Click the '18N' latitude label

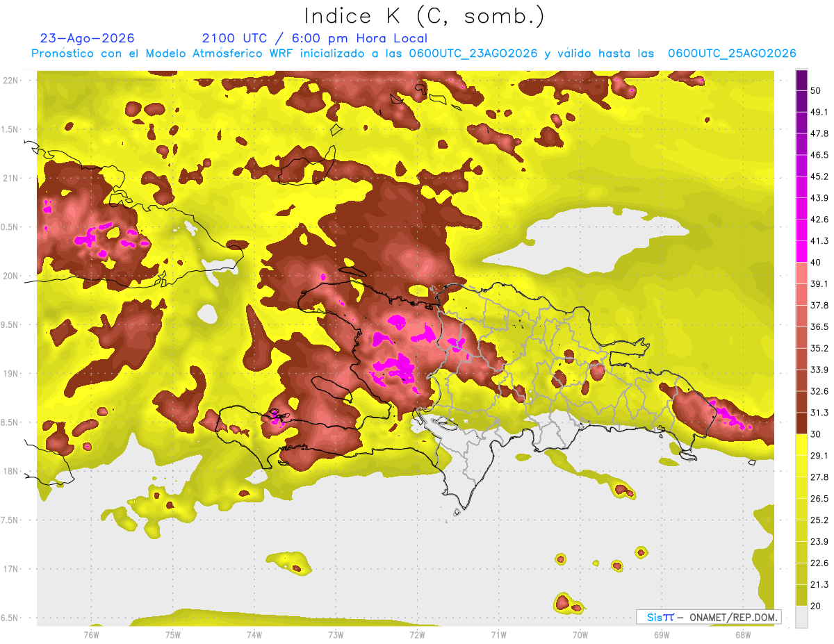12,472
